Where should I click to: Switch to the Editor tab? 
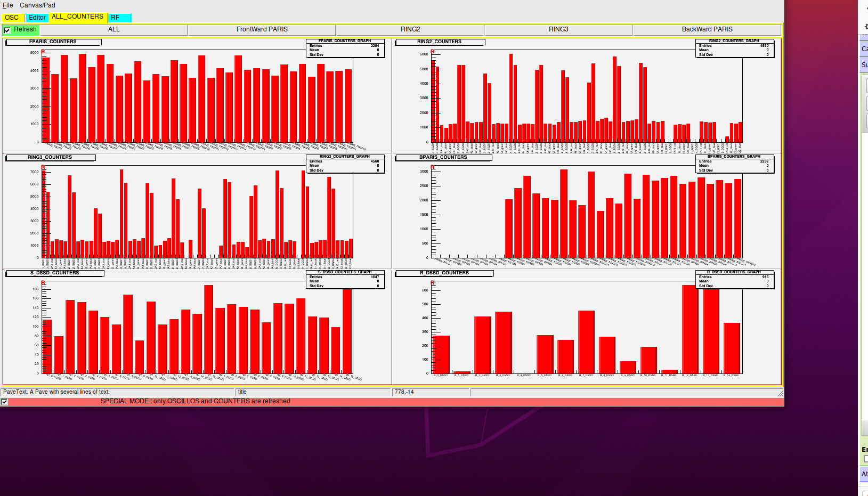(37, 18)
